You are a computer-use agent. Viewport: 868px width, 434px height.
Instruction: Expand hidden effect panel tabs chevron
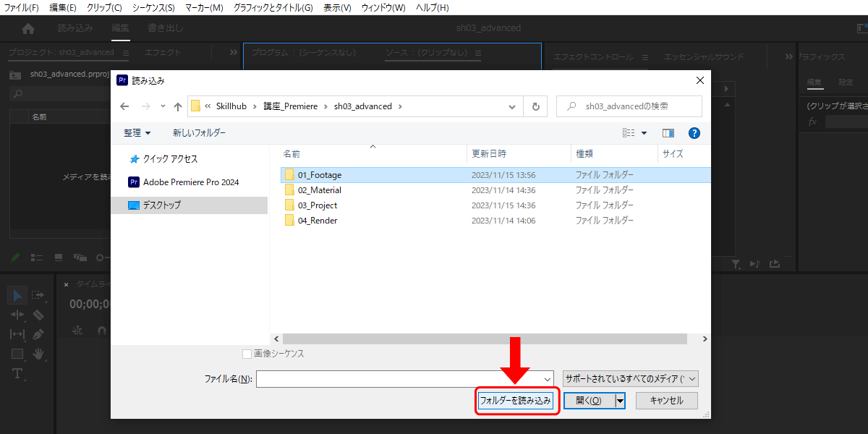790,56
